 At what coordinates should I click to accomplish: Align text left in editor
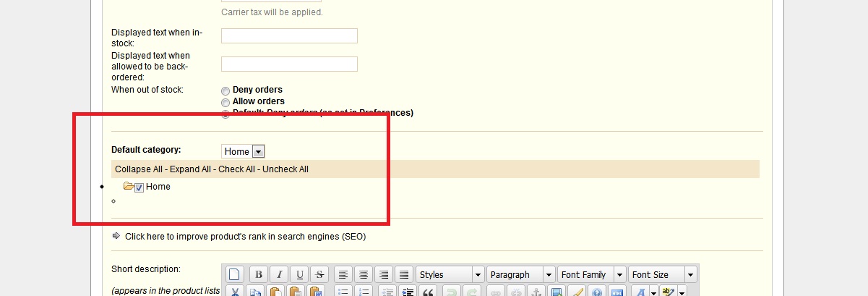pos(343,275)
